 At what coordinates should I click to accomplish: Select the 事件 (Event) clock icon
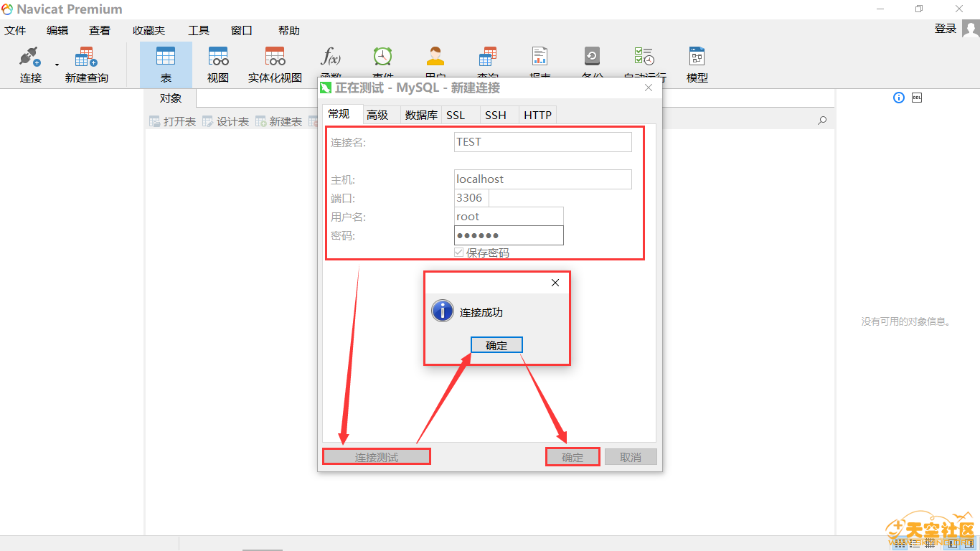pos(382,56)
